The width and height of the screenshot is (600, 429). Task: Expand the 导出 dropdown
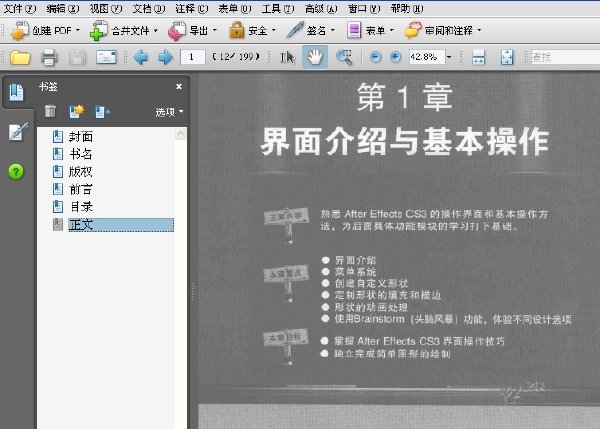tap(215, 30)
